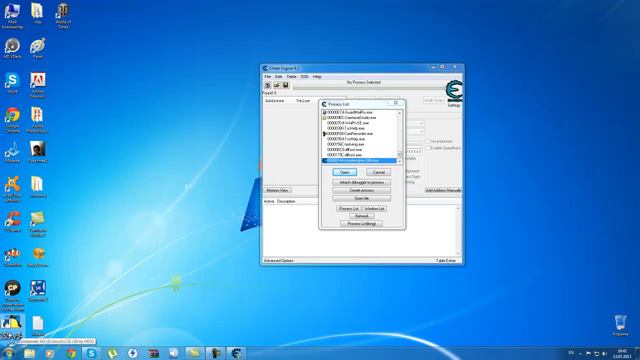The width and height of the screenshot is (640, 360).
Task: Click Cancel in the Process List dialog
Action: point(378,172)
